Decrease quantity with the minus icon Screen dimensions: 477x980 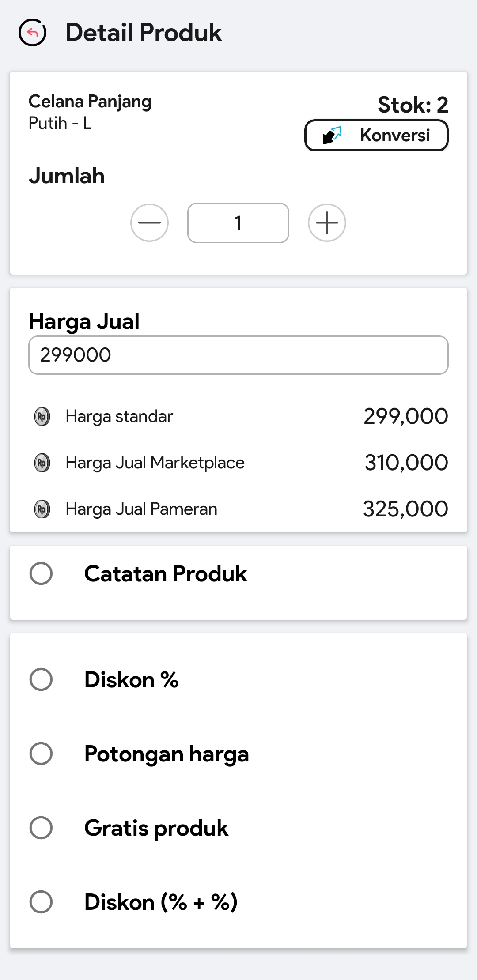pos(149,222)
